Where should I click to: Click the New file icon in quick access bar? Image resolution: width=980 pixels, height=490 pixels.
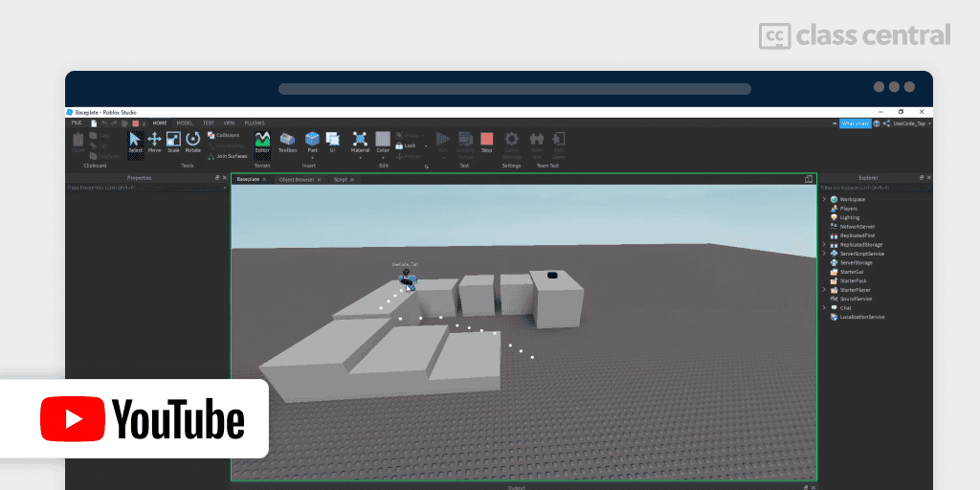[x=94, y=123]
